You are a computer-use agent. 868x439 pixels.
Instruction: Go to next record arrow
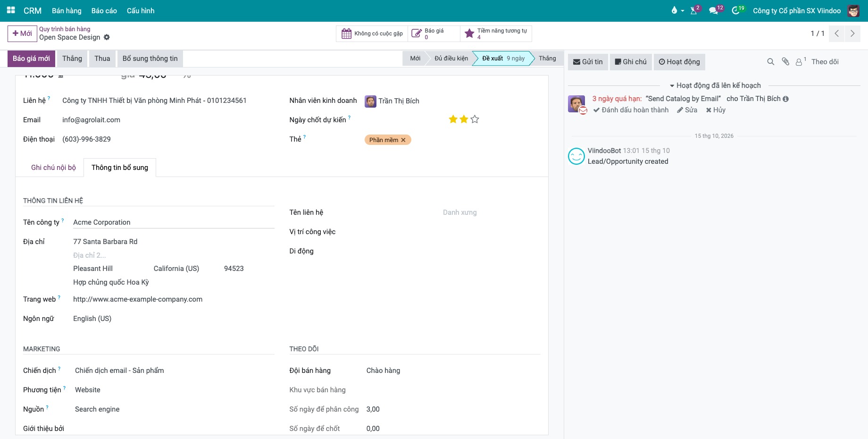click(x=852, y=34)
